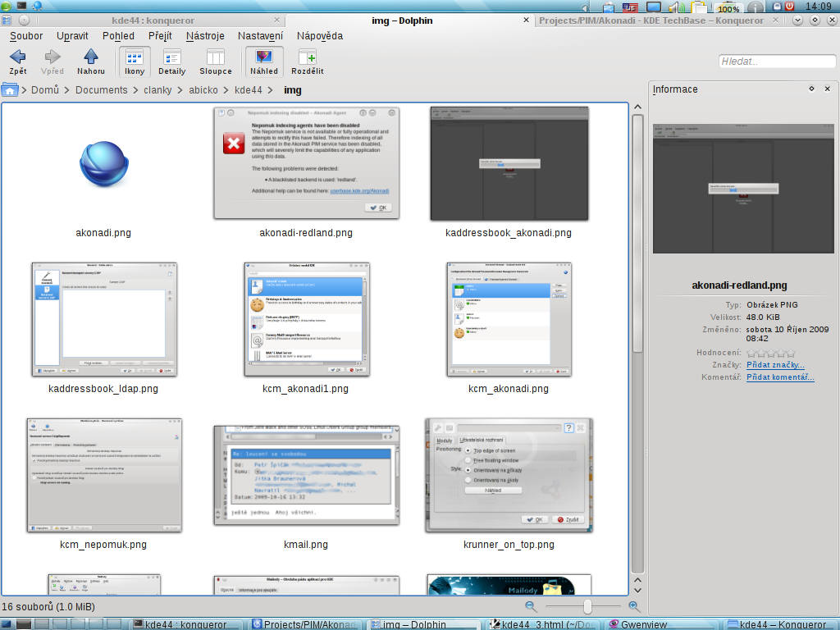
Task: Switch to the Projects/PIM/Akonadi Konqueror tab
Action: point(651,21)
